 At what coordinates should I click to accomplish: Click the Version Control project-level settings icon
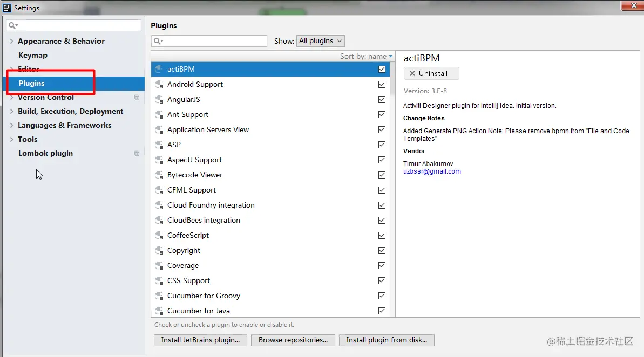137,97
